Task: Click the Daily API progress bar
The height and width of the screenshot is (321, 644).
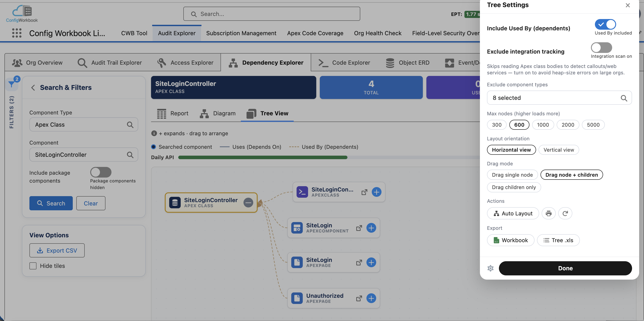Action: coord(329,157)
